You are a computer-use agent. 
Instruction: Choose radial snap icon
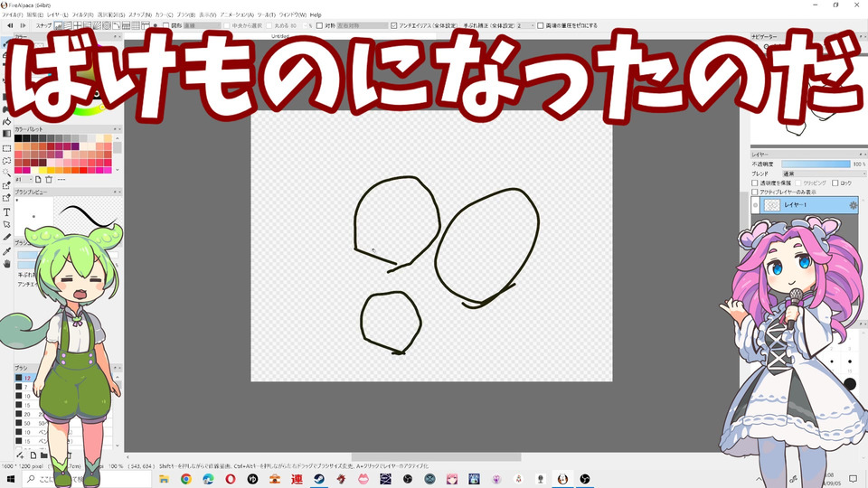point(97,25)
